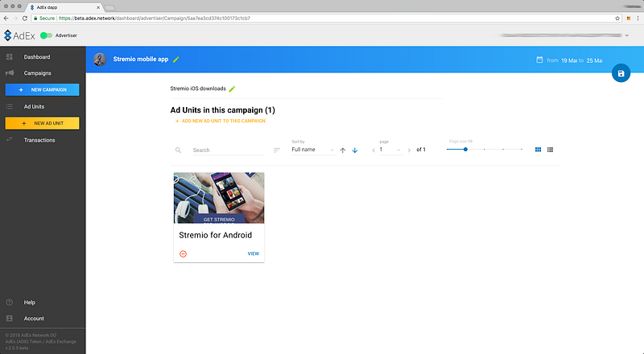Viewport: 644px width, 354px height.
Task: Click the Help question mark icon
Action: coord(10,303)
